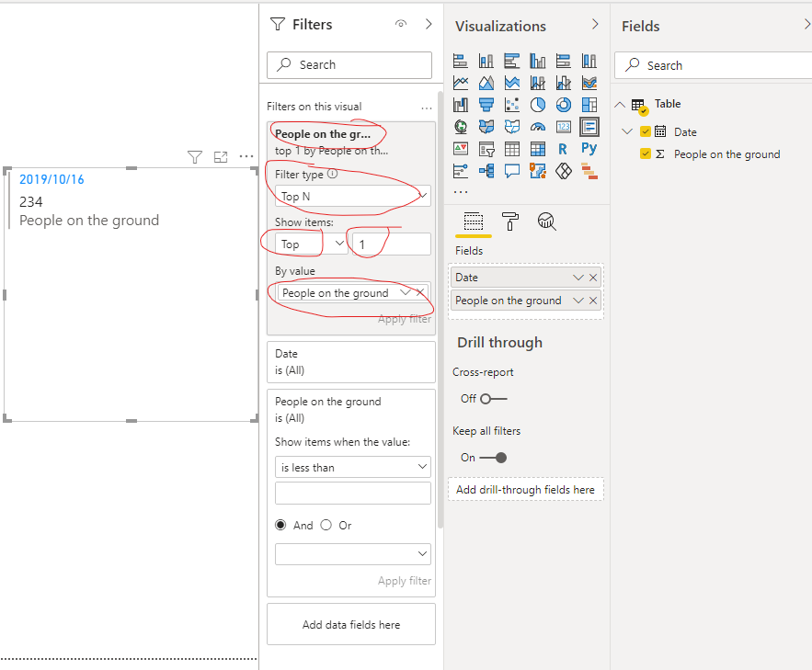Screen dimensions: 812x670
Task: Select the Funnel visual
Action: point(486,105)
